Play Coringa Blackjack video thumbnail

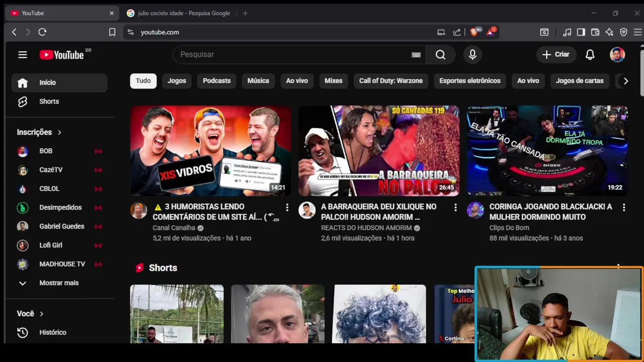(547, 151)
